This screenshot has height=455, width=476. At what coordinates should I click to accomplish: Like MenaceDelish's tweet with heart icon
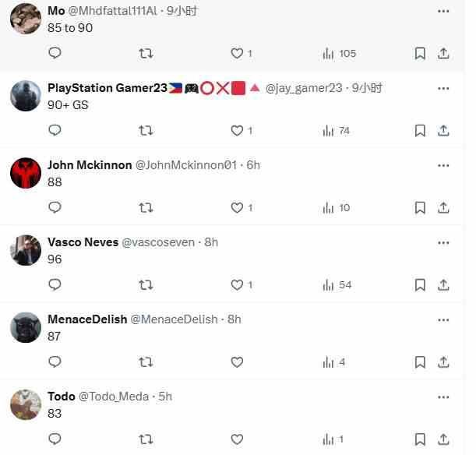click(237, 362)
